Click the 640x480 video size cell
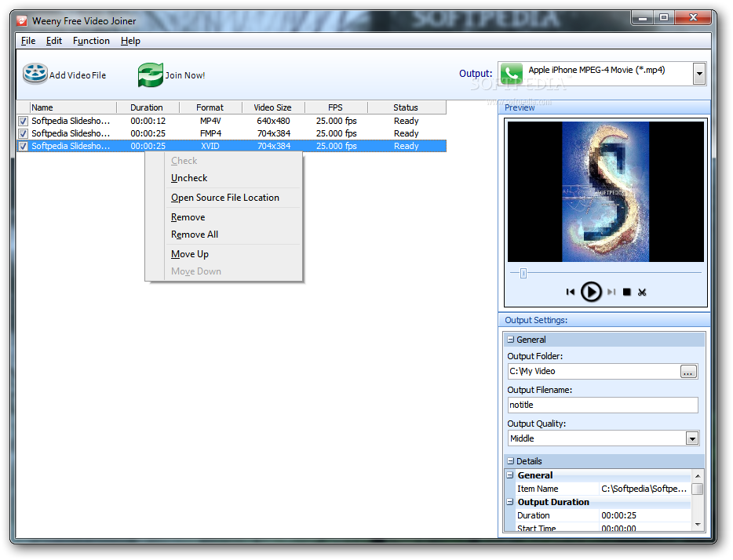Viewport: 733px width, 560px height. (273, 121)
